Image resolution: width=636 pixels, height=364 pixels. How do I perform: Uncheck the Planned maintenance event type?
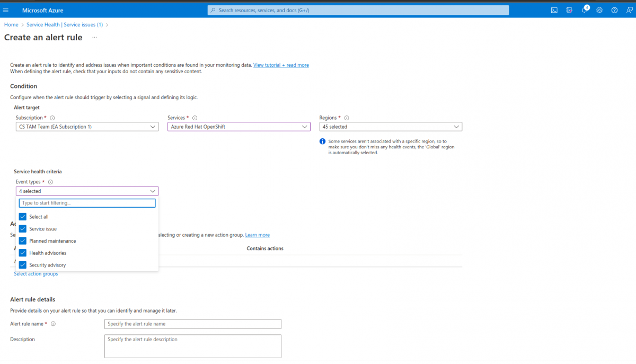coord(22,241)
